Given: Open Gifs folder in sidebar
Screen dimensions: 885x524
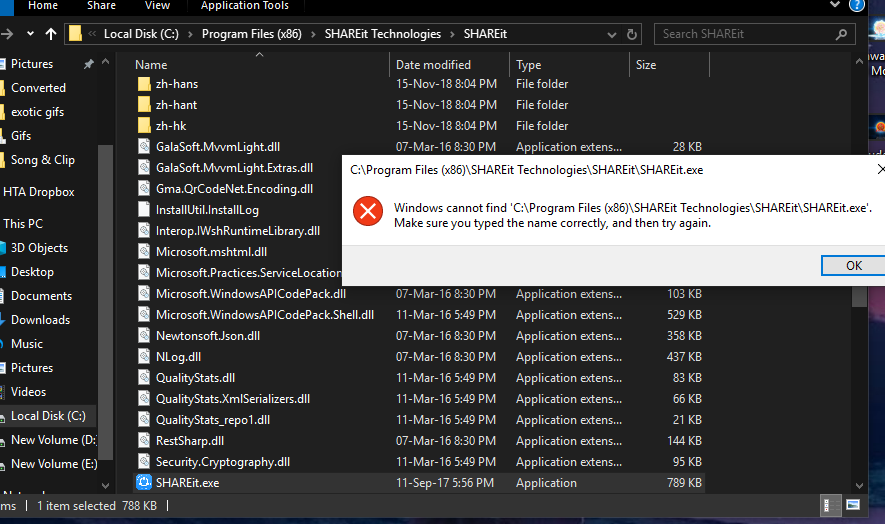Looking at the screenshot, I should click(x=20, y=136).
